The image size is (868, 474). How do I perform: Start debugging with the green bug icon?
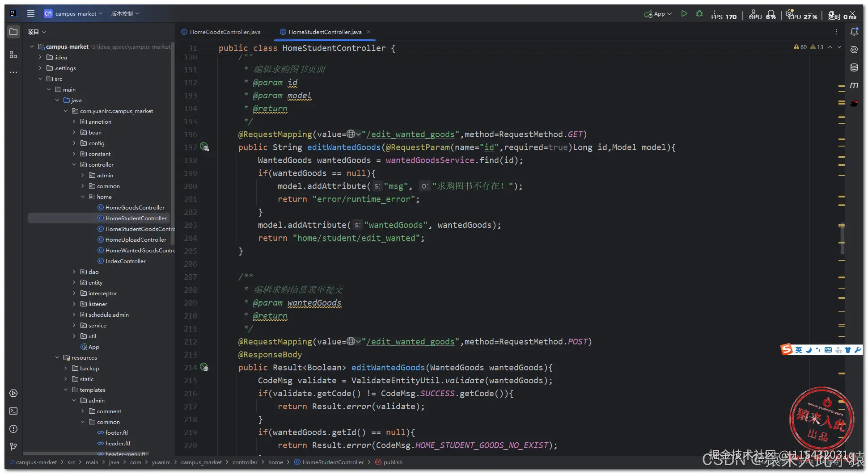tap(699, 14)
